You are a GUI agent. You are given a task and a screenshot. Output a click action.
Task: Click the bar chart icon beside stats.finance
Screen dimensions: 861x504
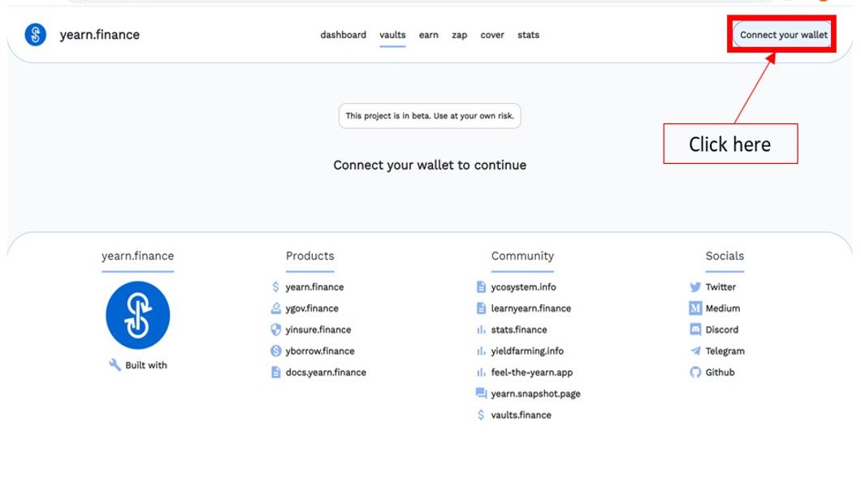click(481, 330)
